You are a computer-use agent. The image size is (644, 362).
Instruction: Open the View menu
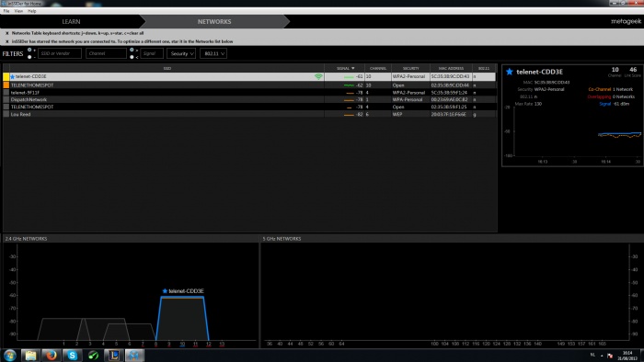pyautogui.click(x=18, y=11)
